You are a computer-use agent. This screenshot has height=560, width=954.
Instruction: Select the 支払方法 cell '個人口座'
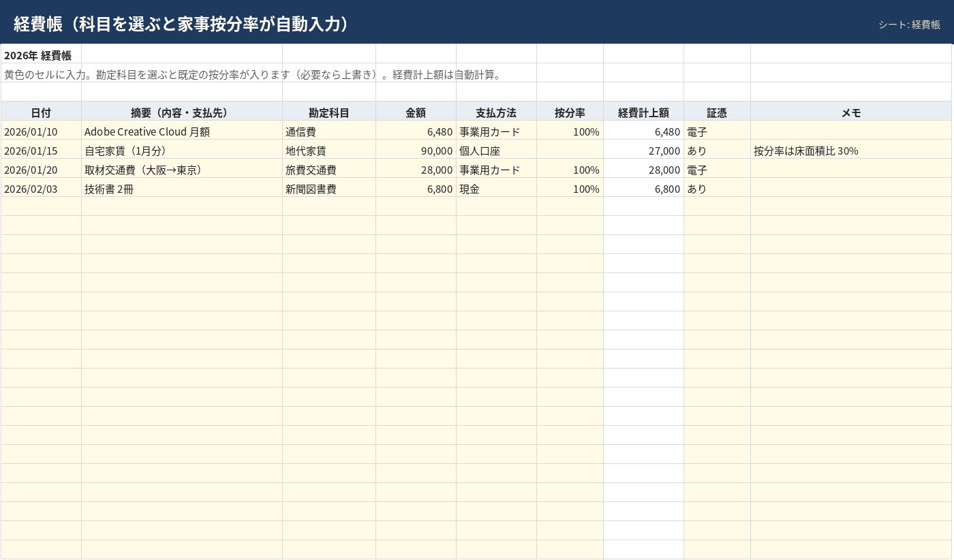496,150
